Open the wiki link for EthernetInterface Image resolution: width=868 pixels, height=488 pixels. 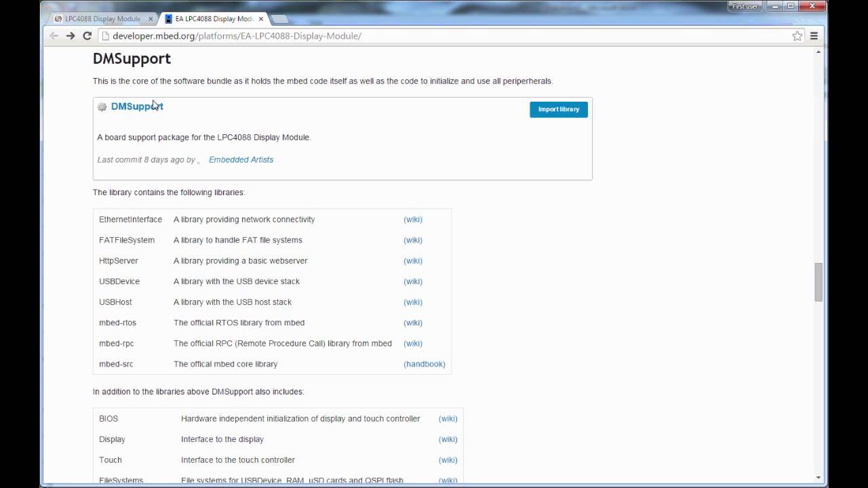coord(413,220)
